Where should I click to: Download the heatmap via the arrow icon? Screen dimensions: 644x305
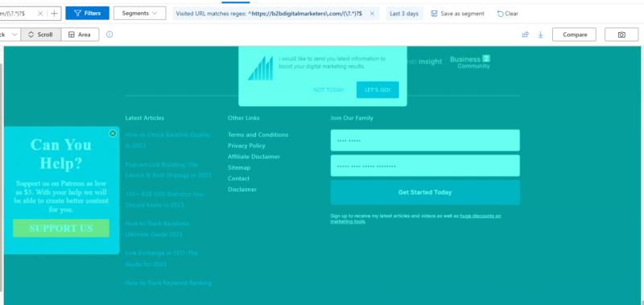[540, 35]
